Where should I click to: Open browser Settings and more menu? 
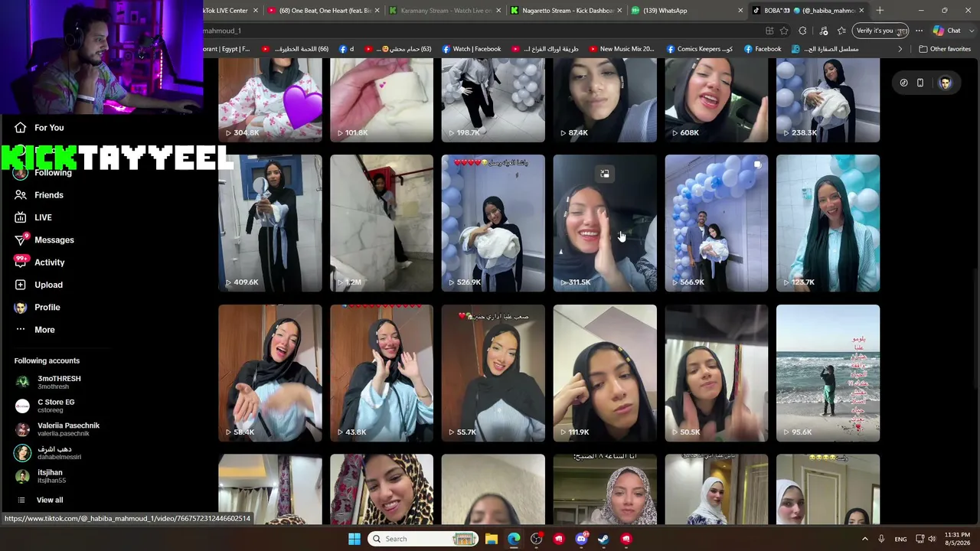tap(919, 31)
